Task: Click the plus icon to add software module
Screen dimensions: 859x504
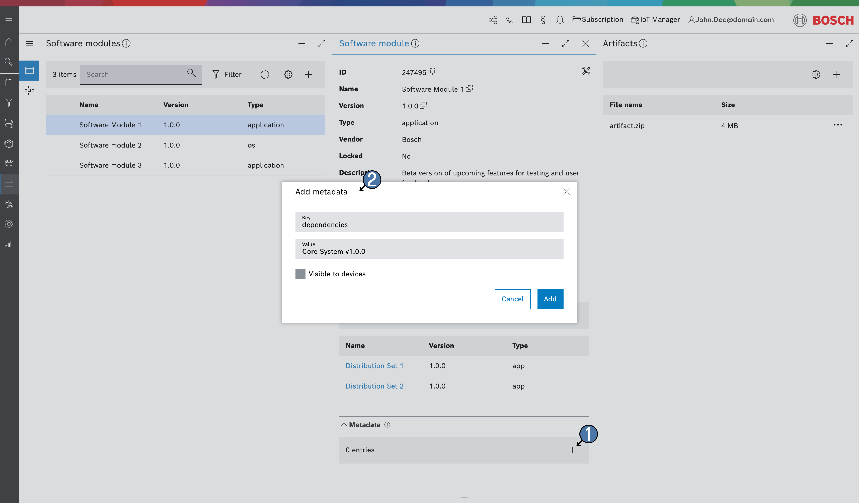Action: click(308, 75)
